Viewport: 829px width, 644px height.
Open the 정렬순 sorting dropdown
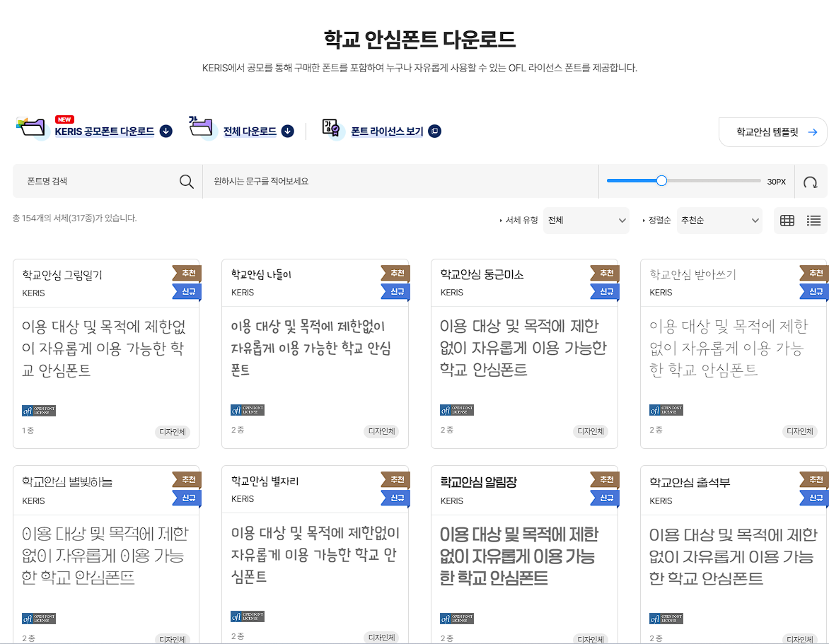click(719, 220)
